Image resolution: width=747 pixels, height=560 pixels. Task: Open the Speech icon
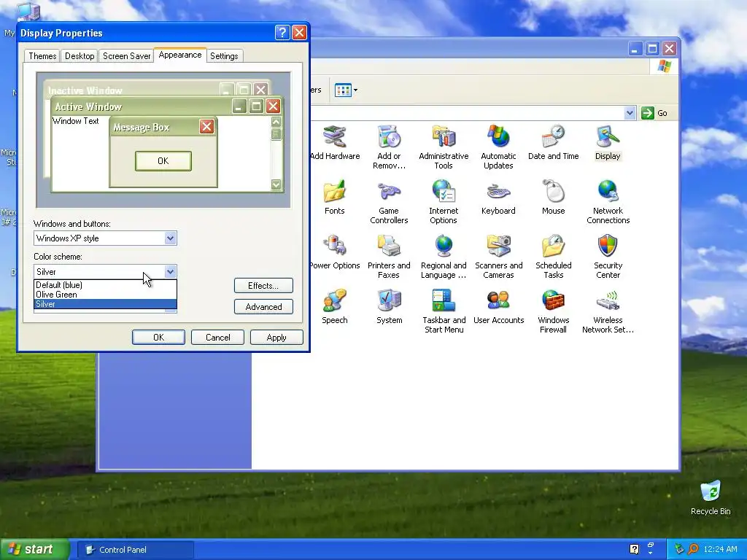click(x=334, y=307)
